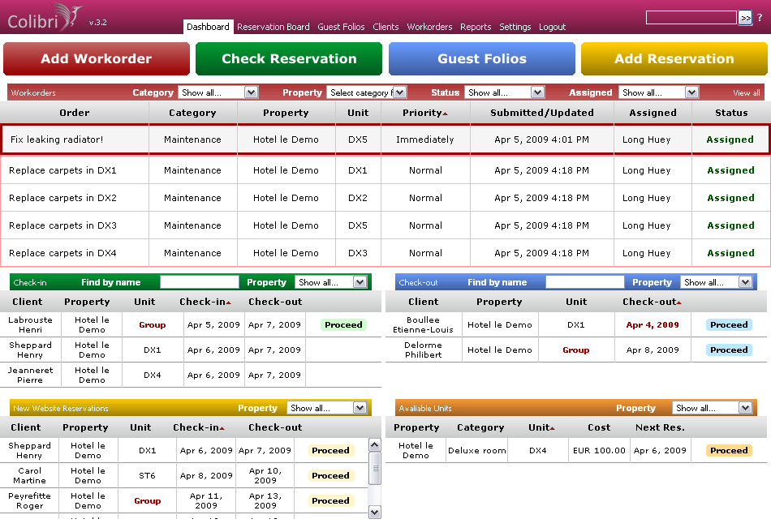Click scroll up arrow in Website Reservations

tap(375, 445)
